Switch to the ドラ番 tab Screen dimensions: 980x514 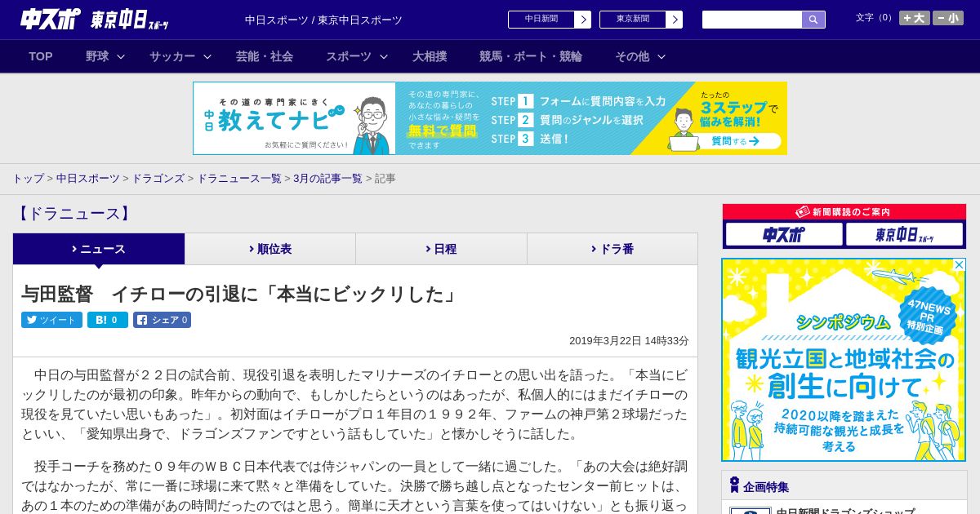tap(612, 249)
